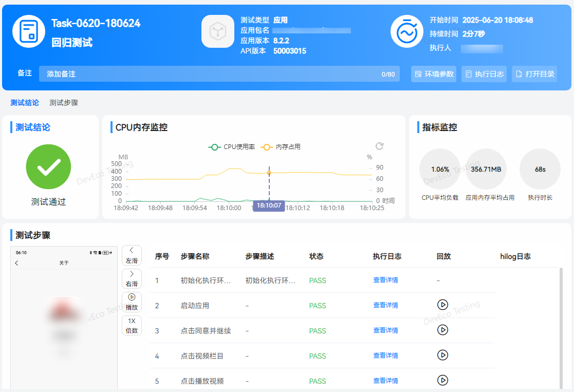
Task: Toggle 内存占用 legend series
Action: click(281, 147)
